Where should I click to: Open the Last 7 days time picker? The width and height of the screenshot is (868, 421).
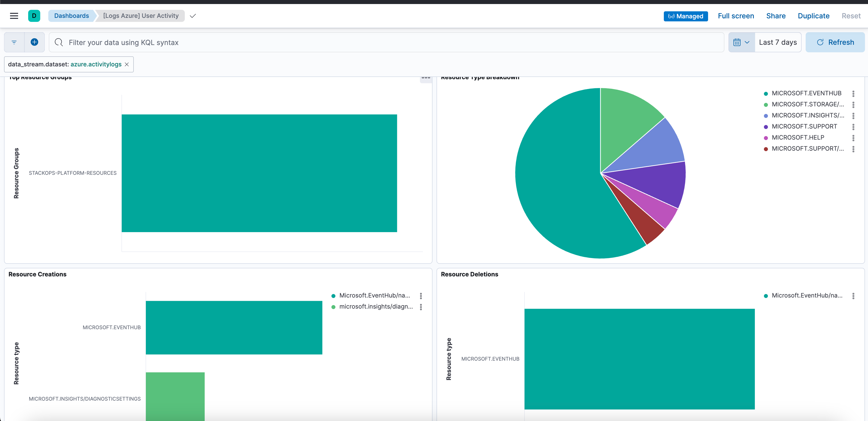point(778,42)
